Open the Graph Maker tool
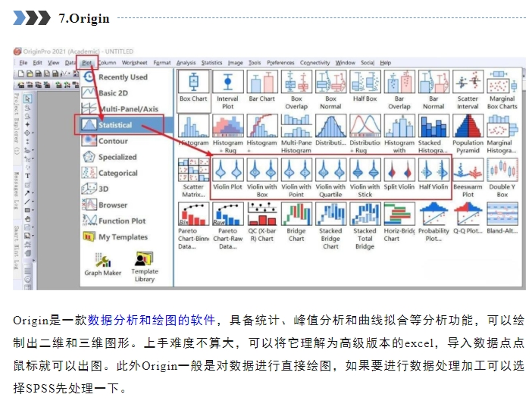 tap(103, 264)
